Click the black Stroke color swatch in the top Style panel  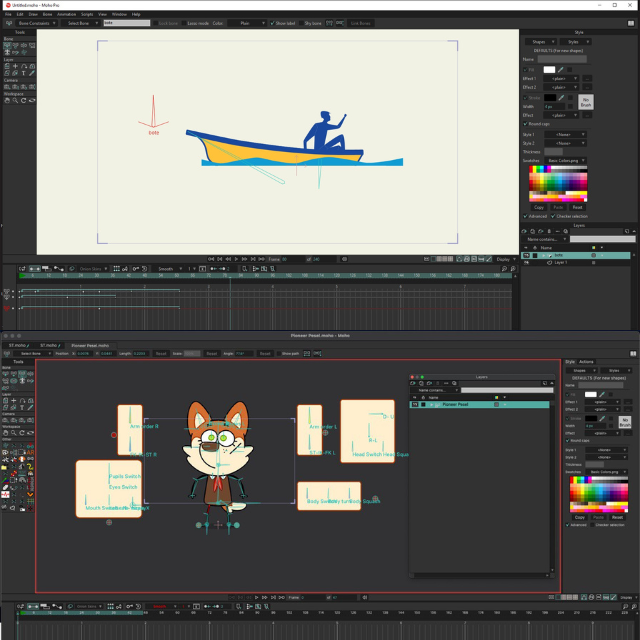(550, 98)
